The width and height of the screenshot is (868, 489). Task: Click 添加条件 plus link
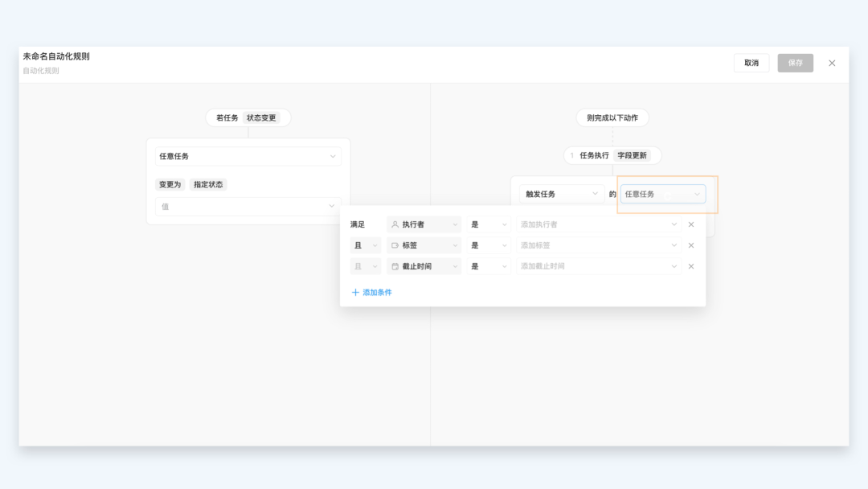click(x=371, y=293)
